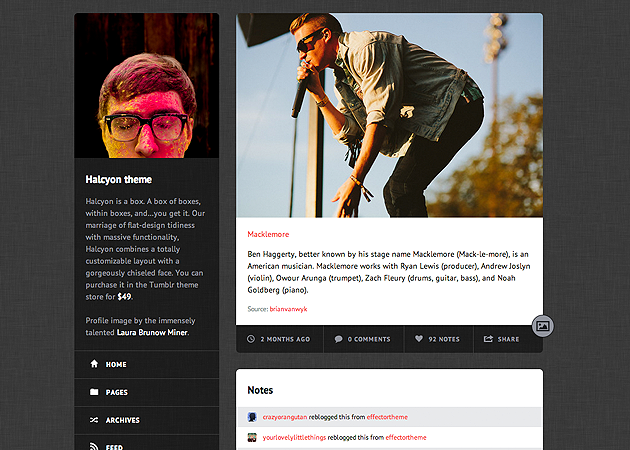630x450 pixels.
Task: Click the clock icon beside 2 Months Ago
Action: pos(251,339)
